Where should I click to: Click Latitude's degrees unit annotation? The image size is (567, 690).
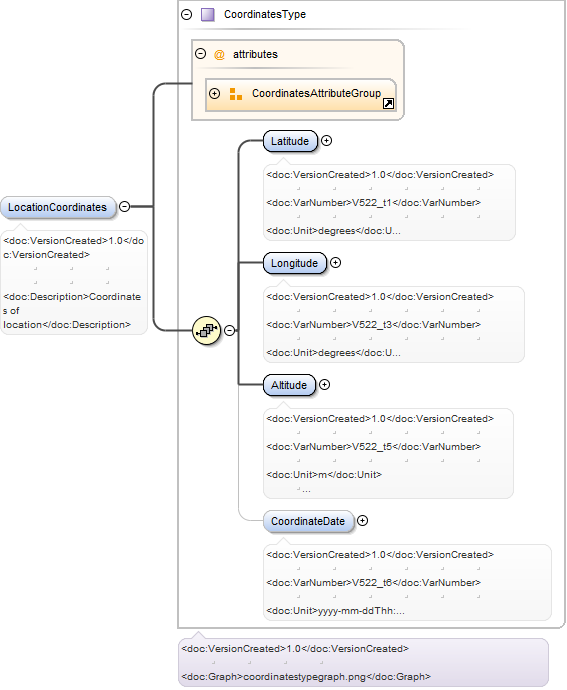tap(333, 231)
